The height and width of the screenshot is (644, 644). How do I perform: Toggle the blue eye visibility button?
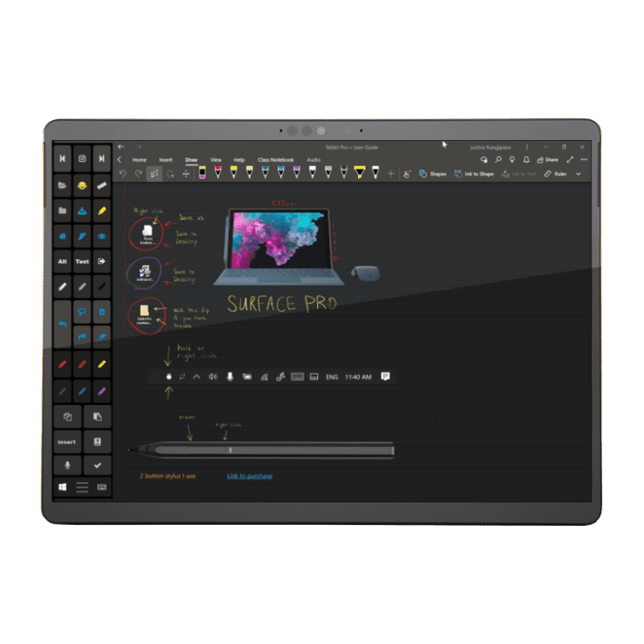[x=101, y=236]
